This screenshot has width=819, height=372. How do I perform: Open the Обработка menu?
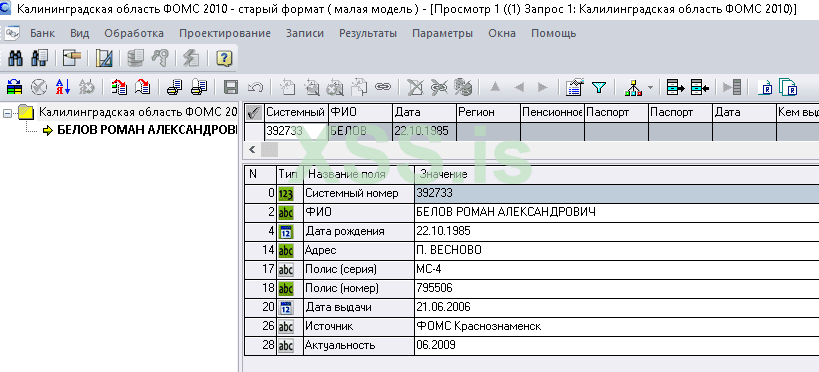(x=134, y=33)
